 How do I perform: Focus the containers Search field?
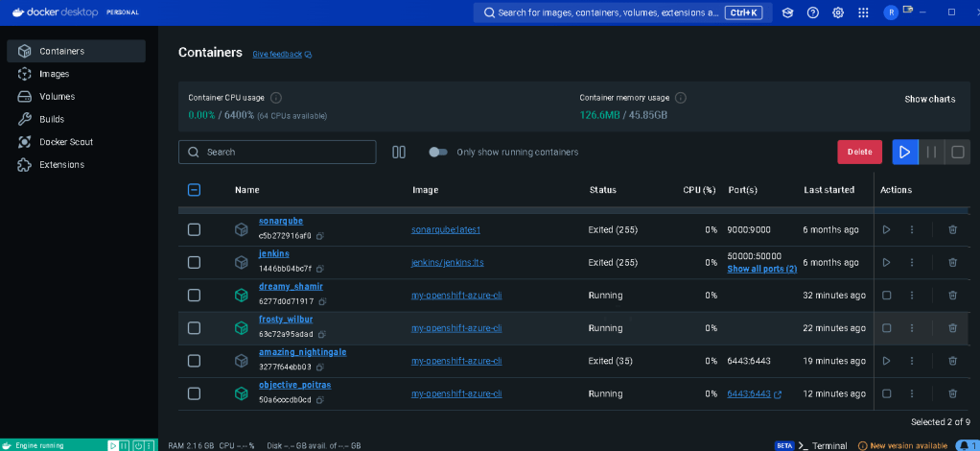point(277,152)
